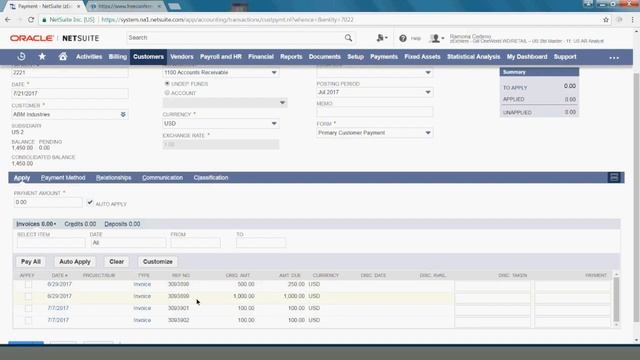Image resolution: width=640 pixels, height=360 pixels.
Task: Click the Payment Amount field
Action: pyautogui.click(x=48, y=202)
